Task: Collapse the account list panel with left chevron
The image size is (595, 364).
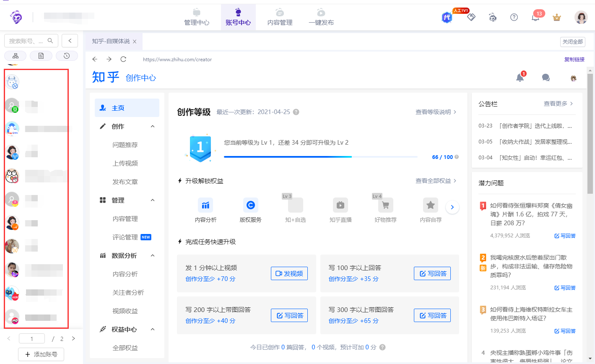Action: click(x=70, y=40)
